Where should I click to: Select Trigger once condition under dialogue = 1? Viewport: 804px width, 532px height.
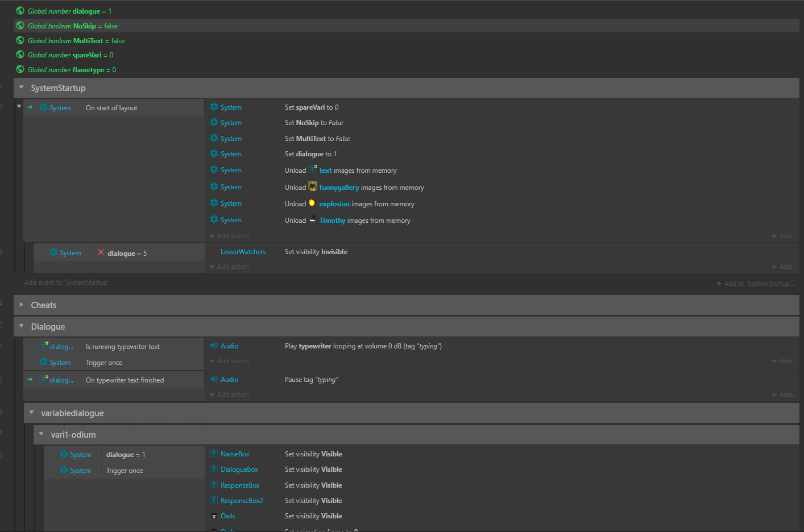125,471
